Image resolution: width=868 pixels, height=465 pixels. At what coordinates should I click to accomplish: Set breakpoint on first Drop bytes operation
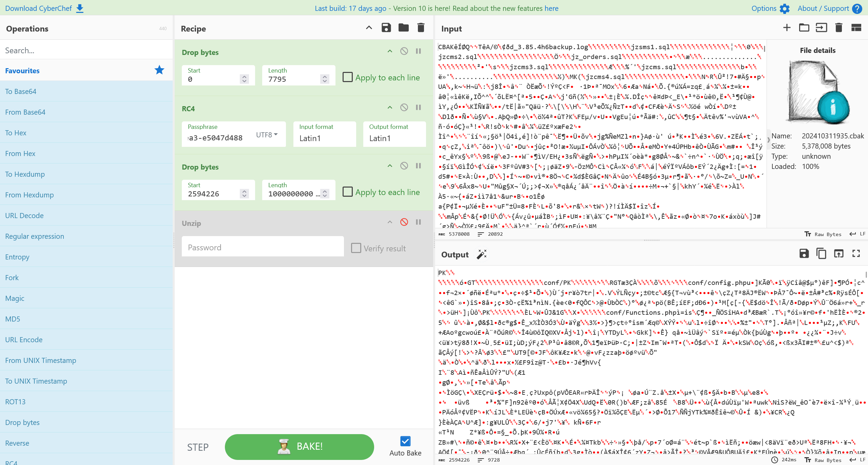click(x=418, y=51)
